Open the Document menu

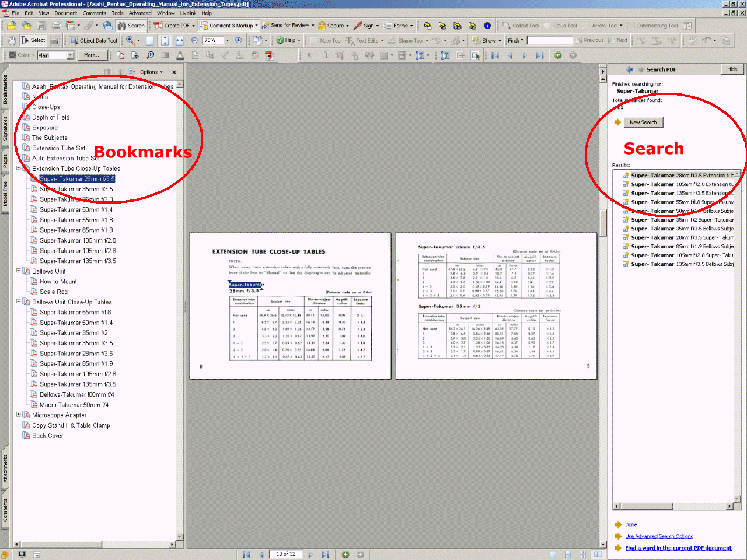pyautogui.click(x=65, y=13)
